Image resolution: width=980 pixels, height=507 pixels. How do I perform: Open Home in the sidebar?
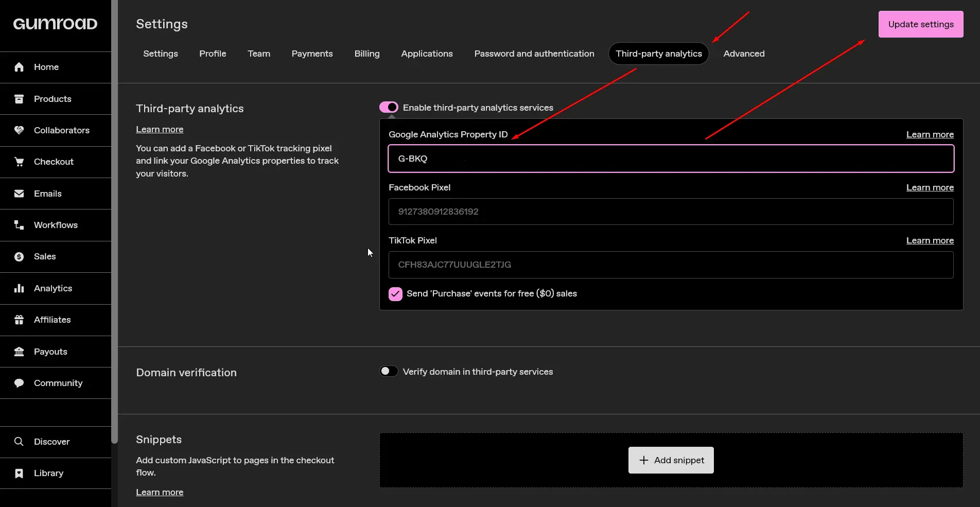(56, 67)
